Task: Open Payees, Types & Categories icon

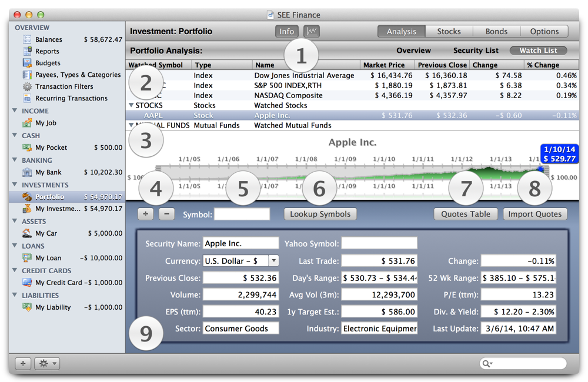Action: click(x=27, y=75)
